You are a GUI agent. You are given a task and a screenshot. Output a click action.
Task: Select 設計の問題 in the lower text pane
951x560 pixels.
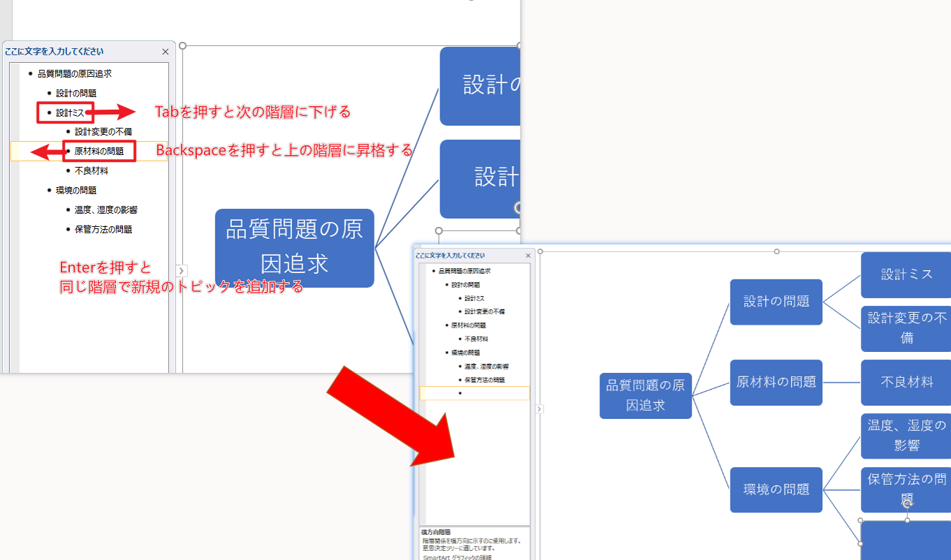tap(465, 285)
